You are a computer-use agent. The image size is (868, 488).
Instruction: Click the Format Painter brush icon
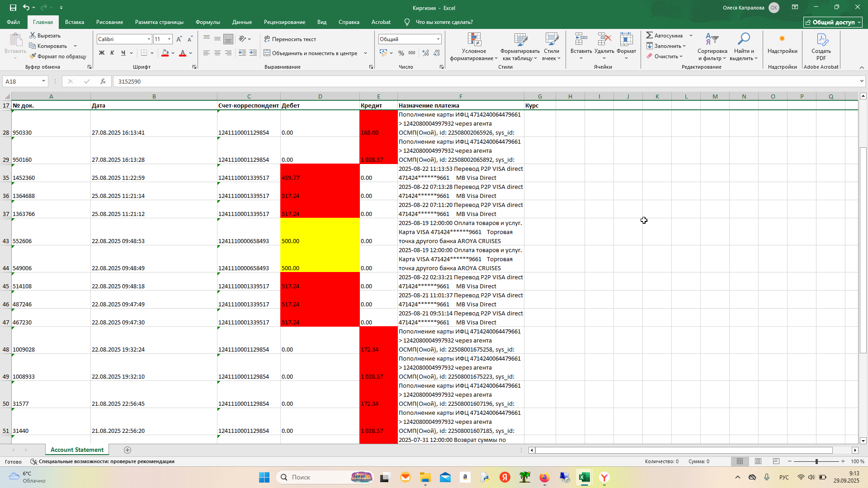tap(33, 56)
